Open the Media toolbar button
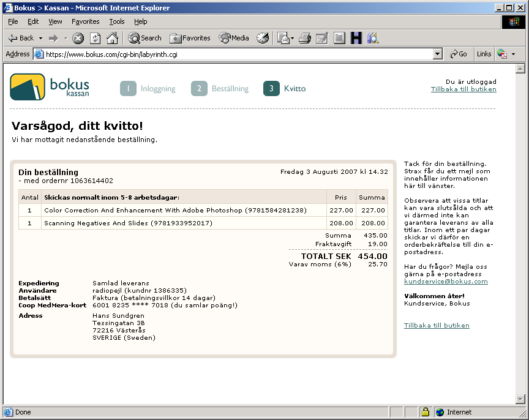The image size is (529, 420). tap(234, 38)
